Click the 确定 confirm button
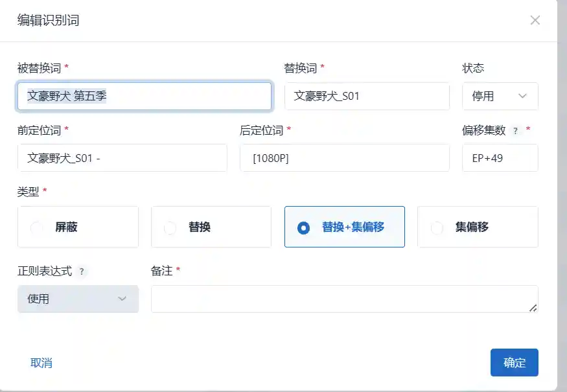The height and width of the screenshot is (392, 567). pyautogui.click(x=515, y=363)
